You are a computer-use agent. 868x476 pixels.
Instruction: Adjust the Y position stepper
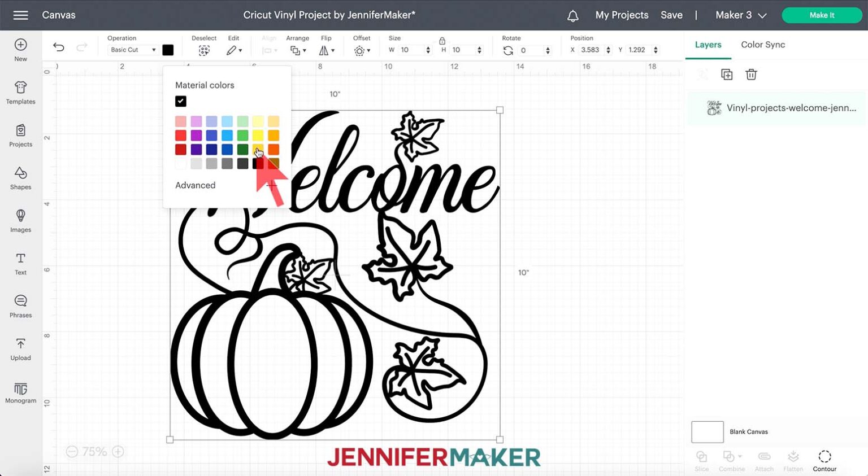click(x=656, y=50)
